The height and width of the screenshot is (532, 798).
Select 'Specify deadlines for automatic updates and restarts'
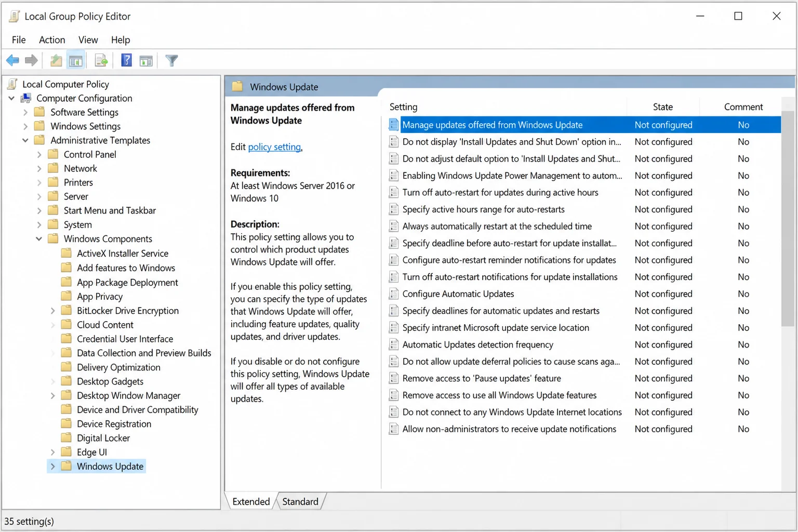(501, 311)
